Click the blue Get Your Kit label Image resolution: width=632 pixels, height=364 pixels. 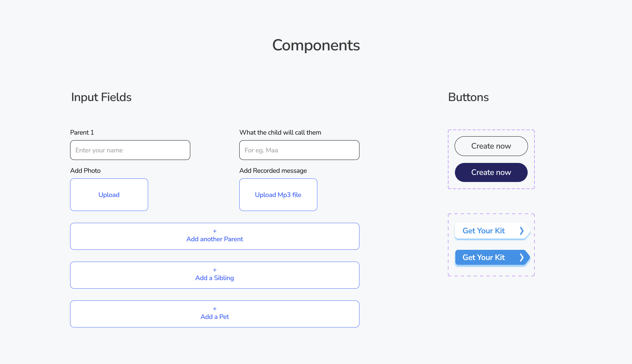[484, 257]
